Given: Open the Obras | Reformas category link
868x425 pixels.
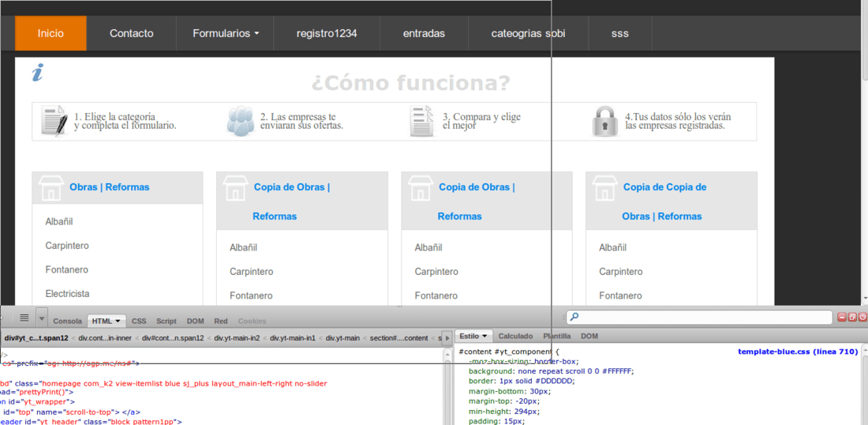Looking at the screenshot, I should point(110,187).
